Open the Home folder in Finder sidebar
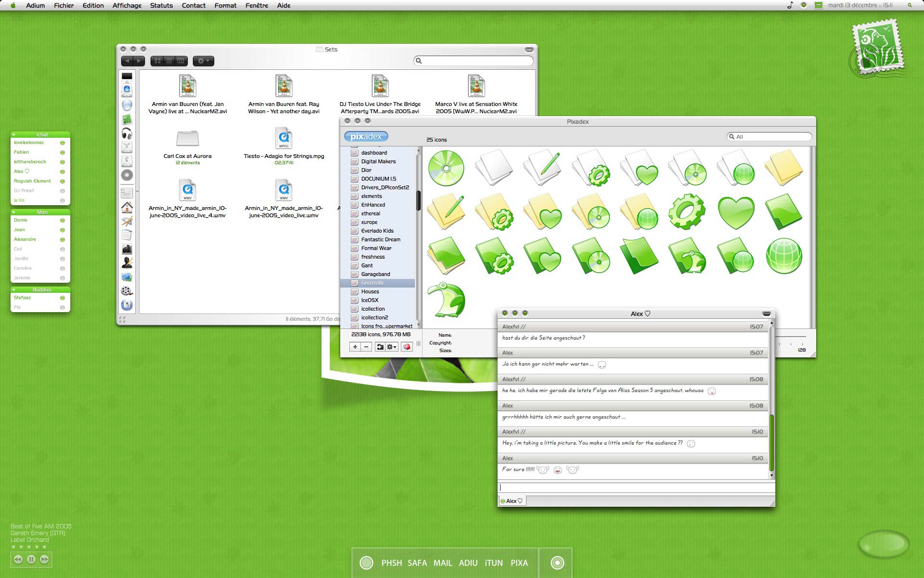The width and height of the screenshot is (924, 578). pyautogui.click(x=127, y=207)
